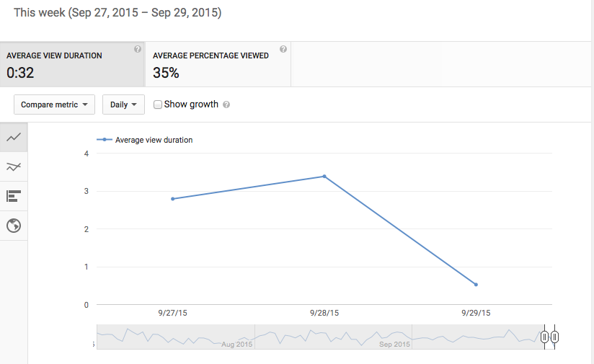This screenshot has height=364, width=594.
Task: Click the 9/27/15 data point
Action: pyautogui.click(x=173, y=199)
